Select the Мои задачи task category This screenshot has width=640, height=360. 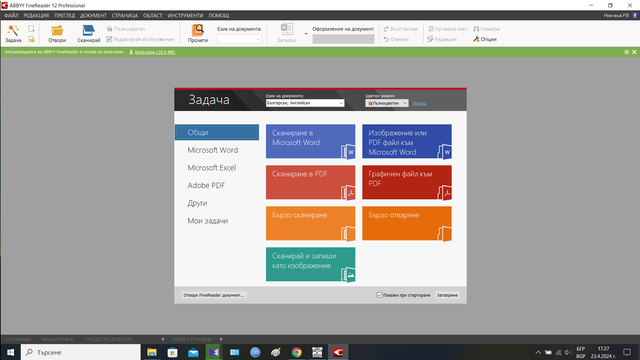(x=207, y=220)
